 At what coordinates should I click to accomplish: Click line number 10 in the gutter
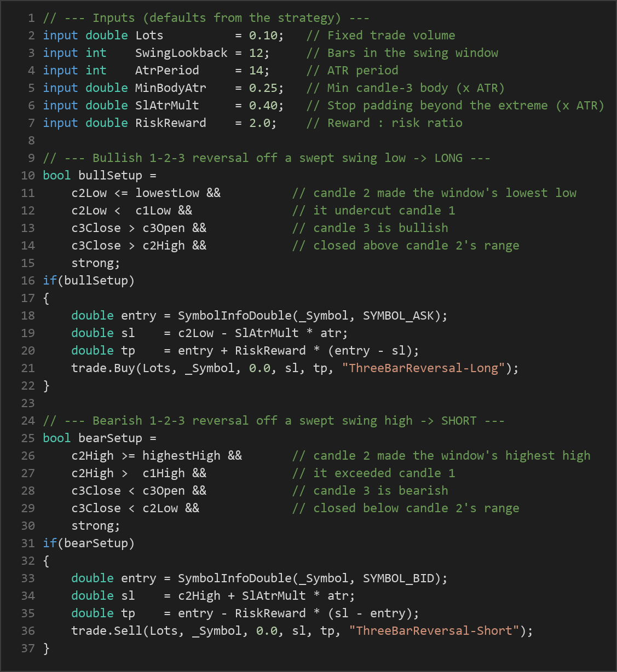pyautogui.click(x=28, y=176)
